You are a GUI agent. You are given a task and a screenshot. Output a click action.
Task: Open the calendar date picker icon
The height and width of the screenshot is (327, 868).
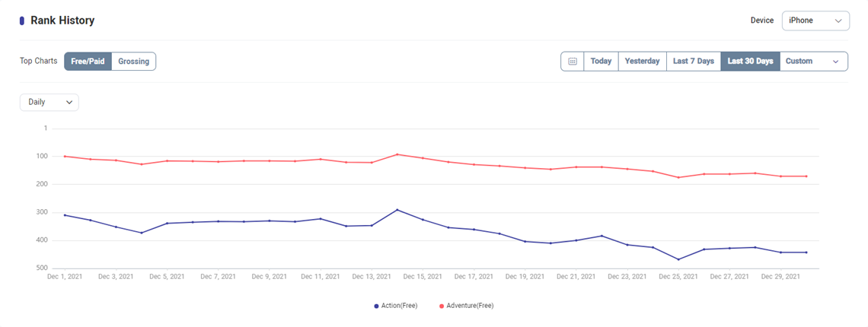[x=573, y=62]
